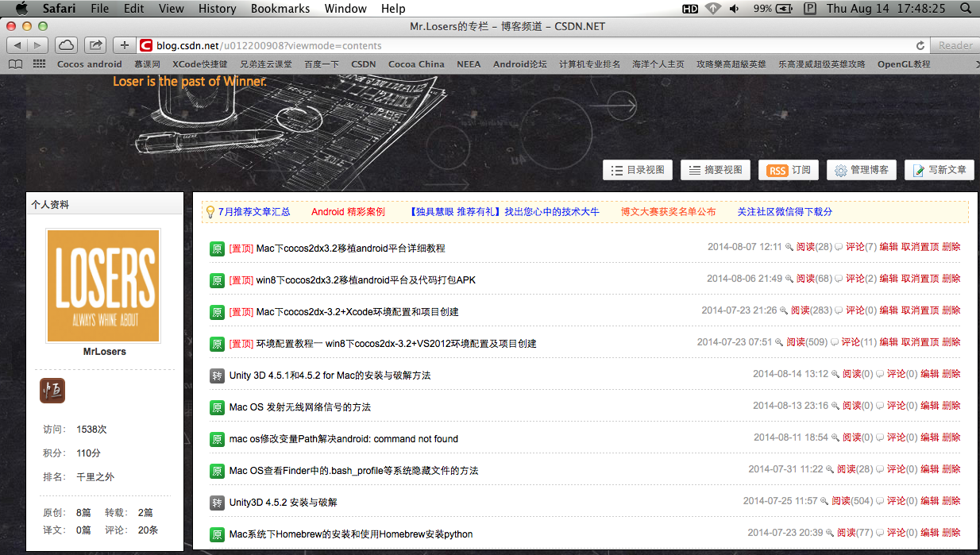This screenshot has height=555, width=980.
Task: Open article Mac下cocos2dx3.2移植android平台详细教程
Action: click(350, 249)
